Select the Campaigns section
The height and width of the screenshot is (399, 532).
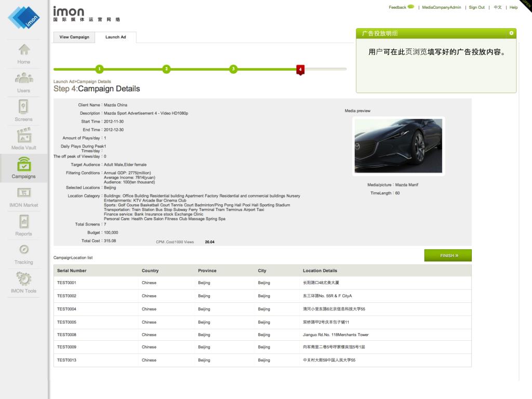pyautogui.click(x=24, y=168)
